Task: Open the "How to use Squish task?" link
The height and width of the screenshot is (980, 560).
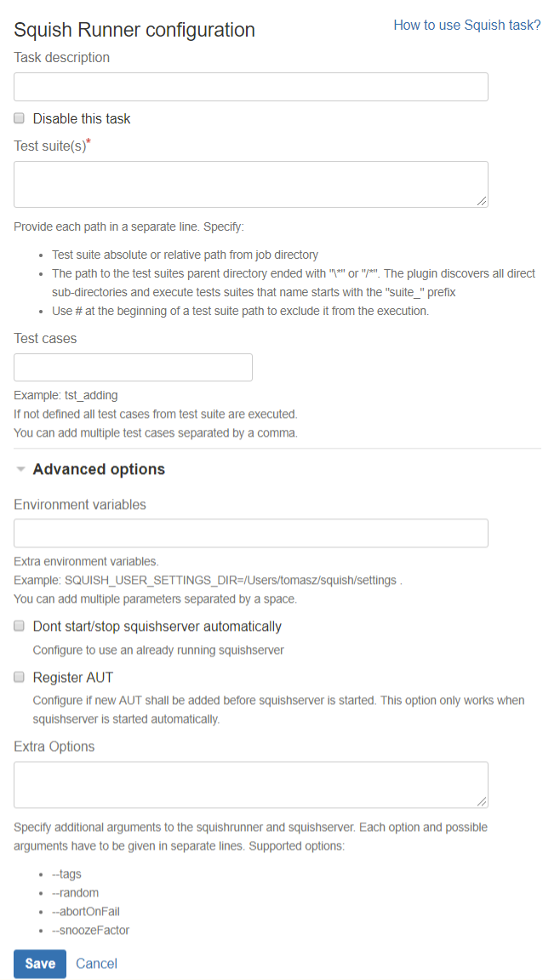Action: 466,26
